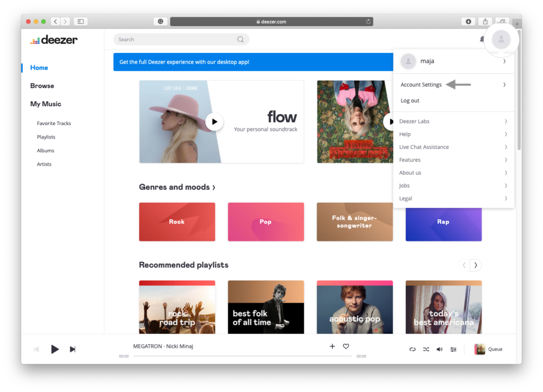Mute the volume speaker icon
543x392 pixels.
(x=439, y=349)
